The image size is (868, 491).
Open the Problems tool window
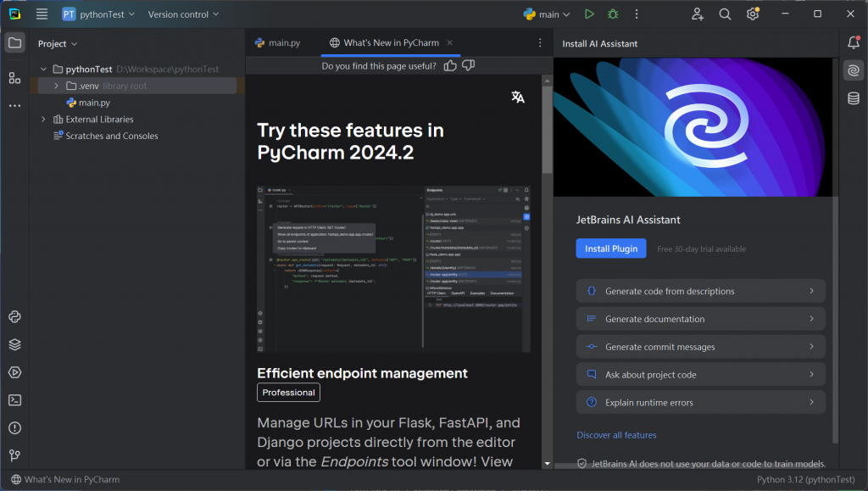pyautogui.click(x=15, y=428)
